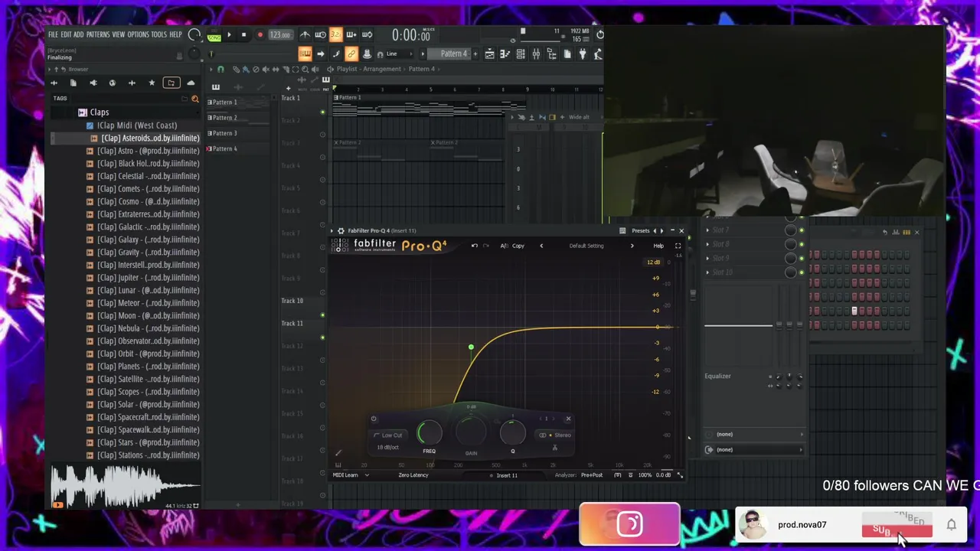
Task: Click Pro-Q 4 undo arrow
Action: (475, 246)
